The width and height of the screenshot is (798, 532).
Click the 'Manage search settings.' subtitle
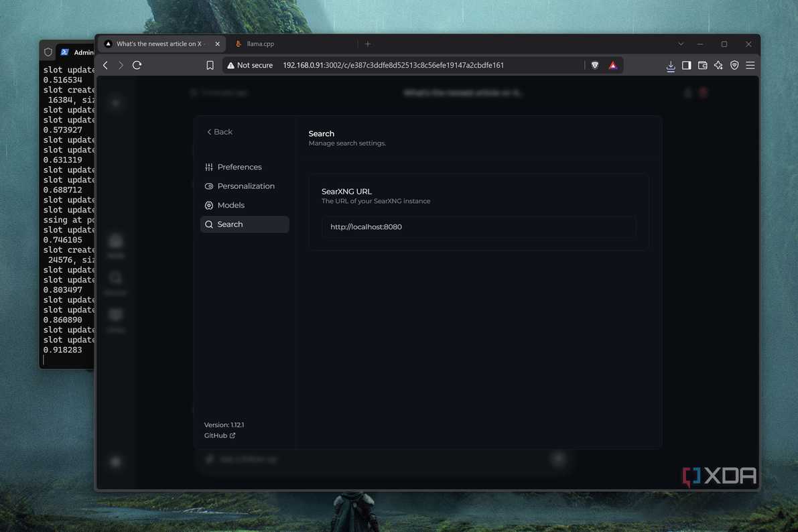pos(347,143)
